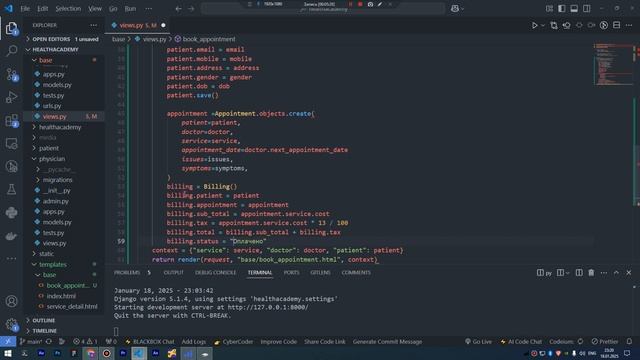Toggle Primary Side Bar layout icon
The height and width of the screenshot is (360, 640).
562,9
